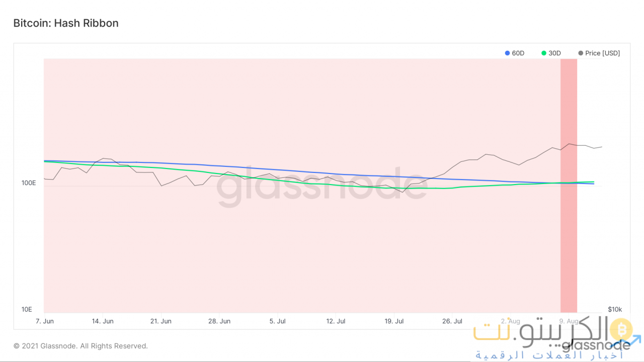Toggle the Price [USD] legend label
The height and width of the screenshot is (362, 644).
pos(602,53)
